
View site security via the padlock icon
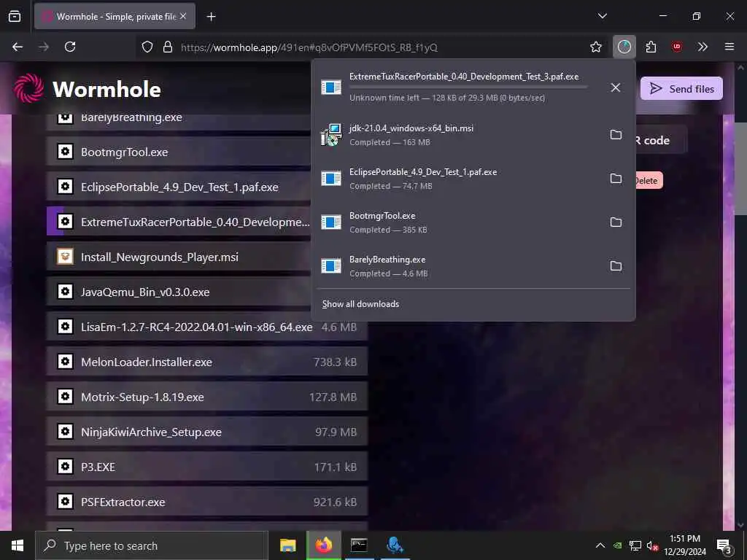pos(168,47)
